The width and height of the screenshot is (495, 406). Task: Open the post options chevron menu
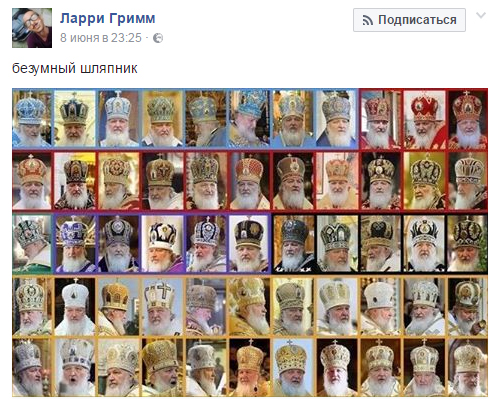click(481, 15)
